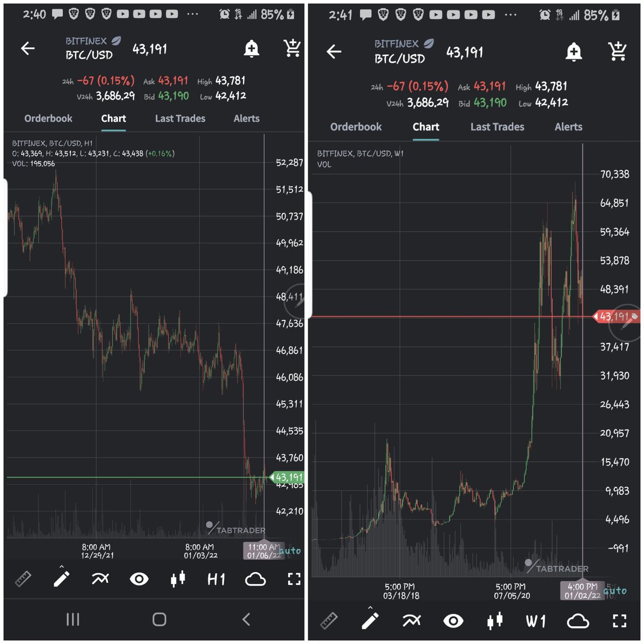Tap 11:00 AM 01/06/22 crosshair date label

[264, 551]
